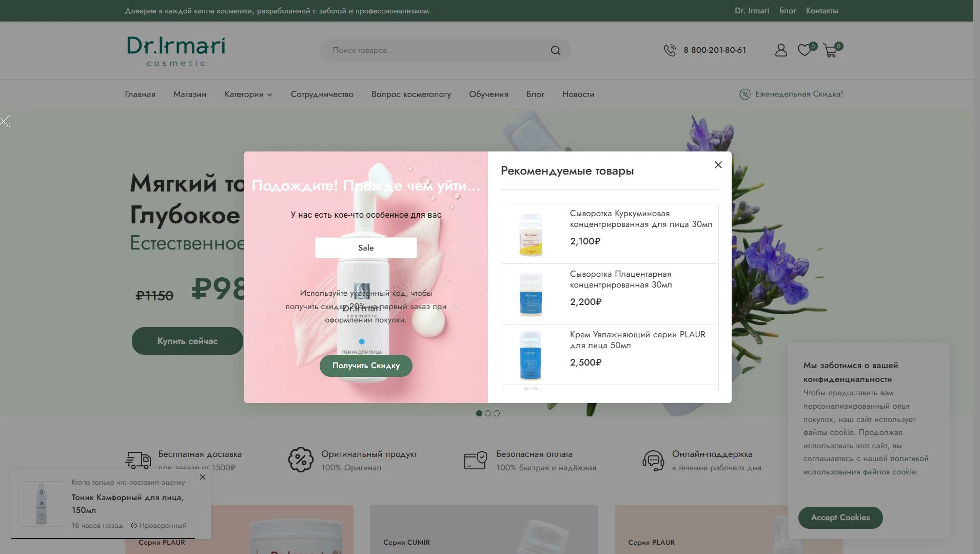This screenshot has width=980, height=554.
Task: Open Сыворотка Плацентарная концентрированная title
Action: click(x=621, y=279)
